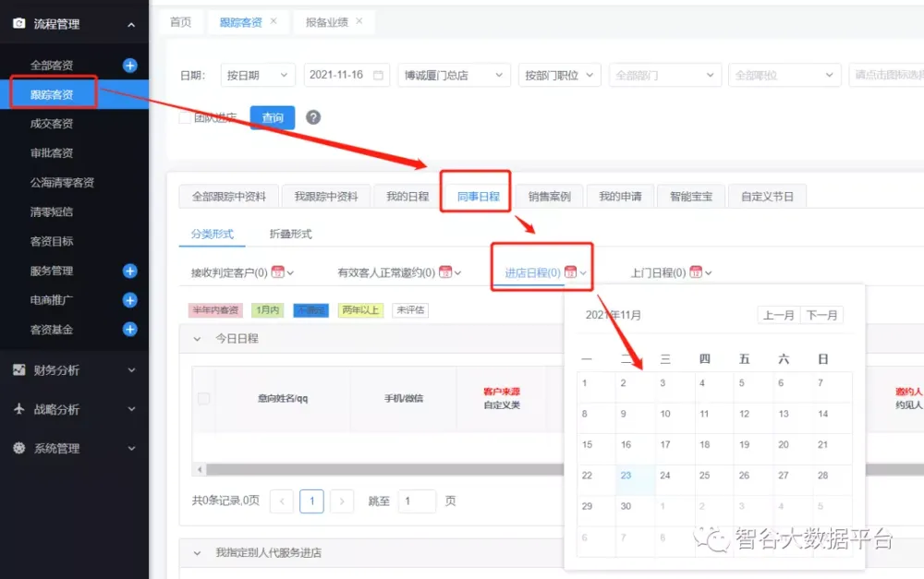Click the plus icon beside 服务管理
924x579 pixels.
(x=130, y=271)
